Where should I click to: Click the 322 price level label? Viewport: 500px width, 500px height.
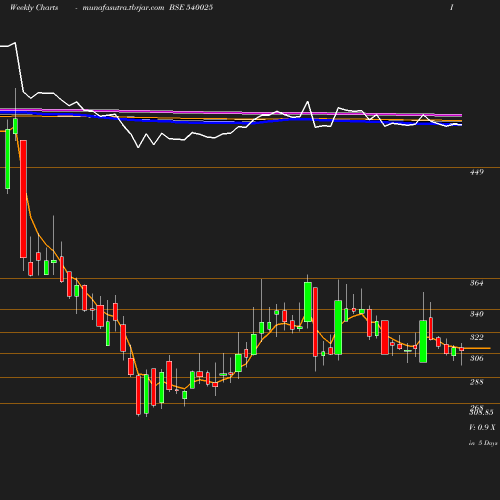(477, 337)
